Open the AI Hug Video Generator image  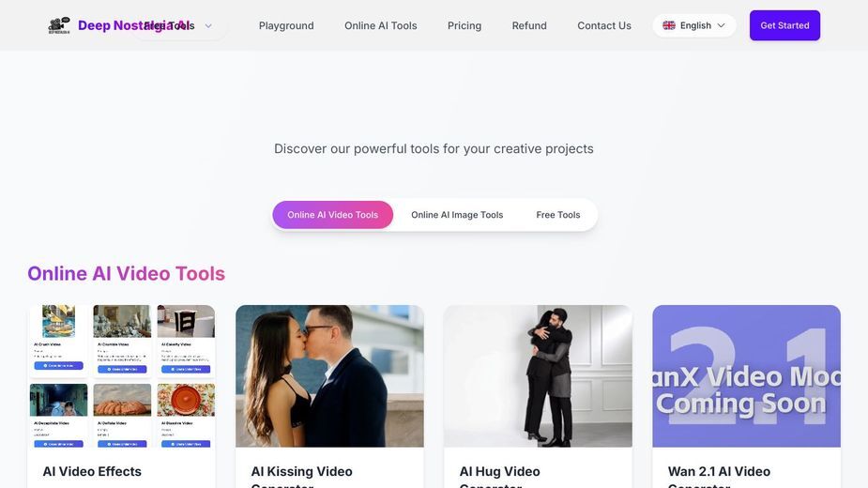click(x=538, y=376)
